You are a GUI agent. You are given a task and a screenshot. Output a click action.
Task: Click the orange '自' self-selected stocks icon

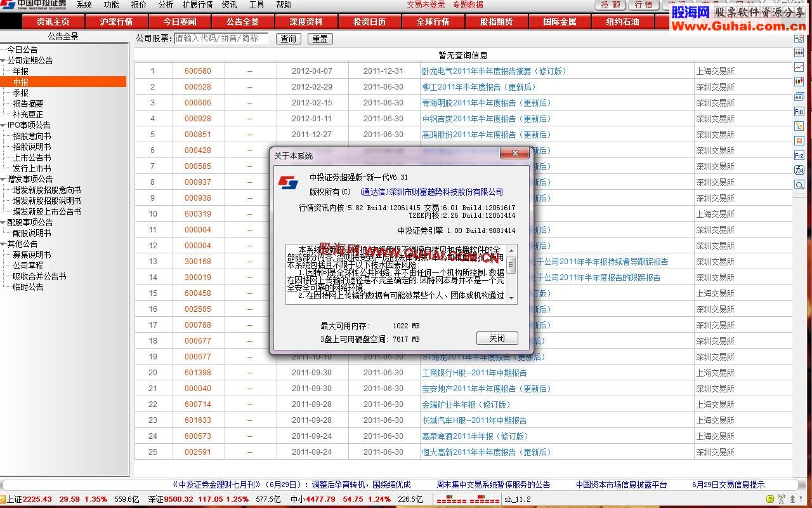pyautogui.click(x=799, y=140)
